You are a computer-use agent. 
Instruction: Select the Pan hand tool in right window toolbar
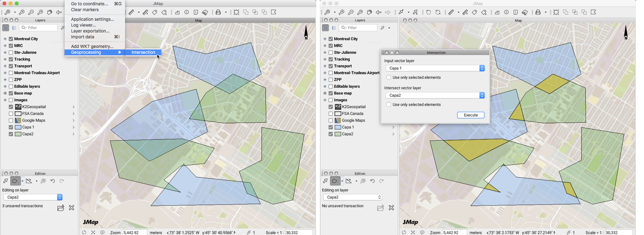click(369, 12)
